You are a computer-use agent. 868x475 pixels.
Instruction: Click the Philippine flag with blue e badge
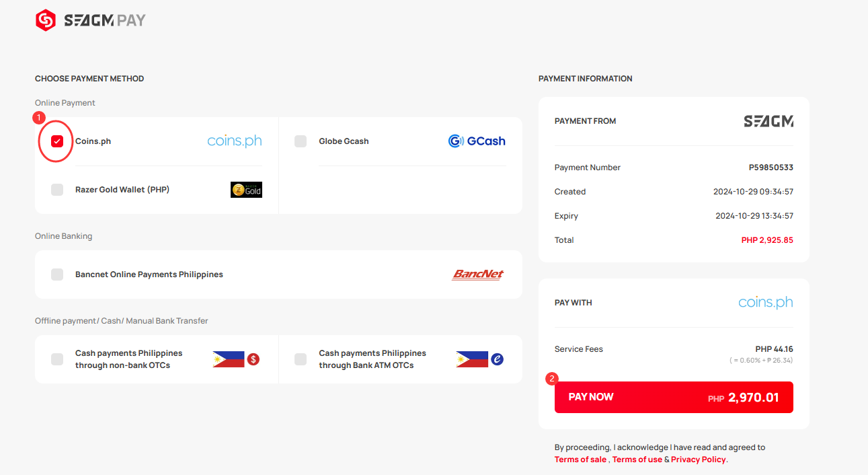point(479,359)
